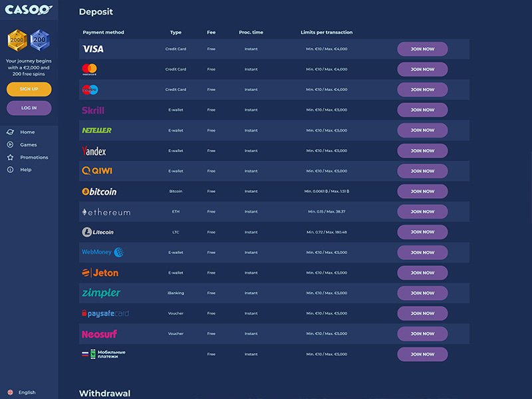The image size is (532, 399).
Task: Click the VISA payment logo
Action: coord(93,49)
